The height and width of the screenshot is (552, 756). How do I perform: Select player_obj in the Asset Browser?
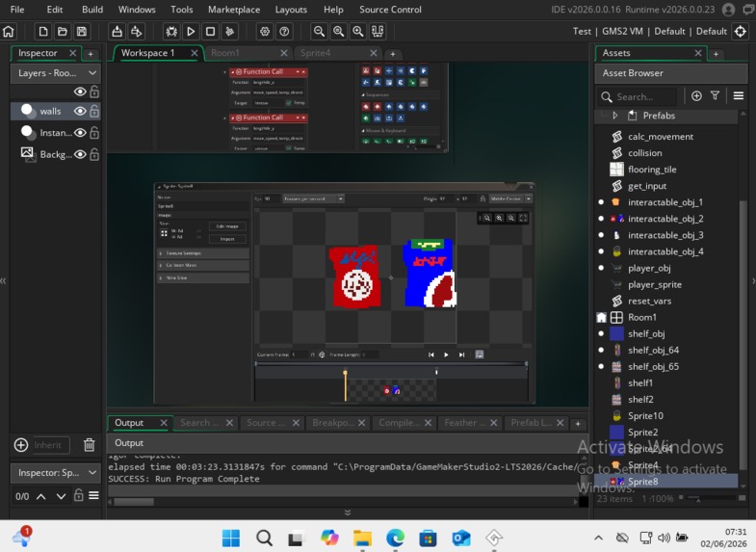pos(648,269)
